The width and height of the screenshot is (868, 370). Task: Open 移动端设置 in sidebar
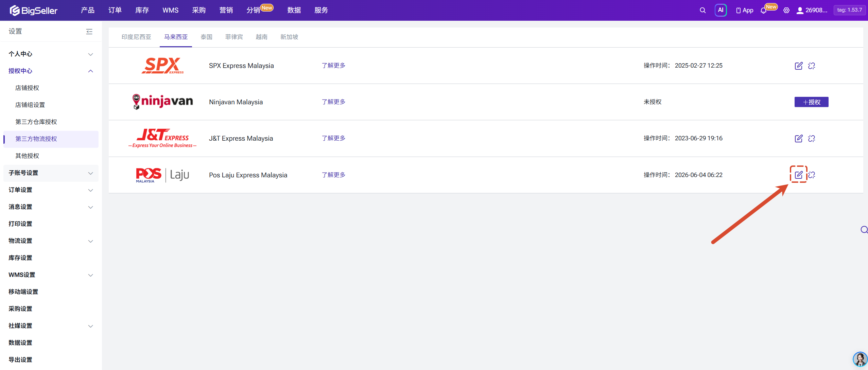pyautogui.click(x=23, y=292)
